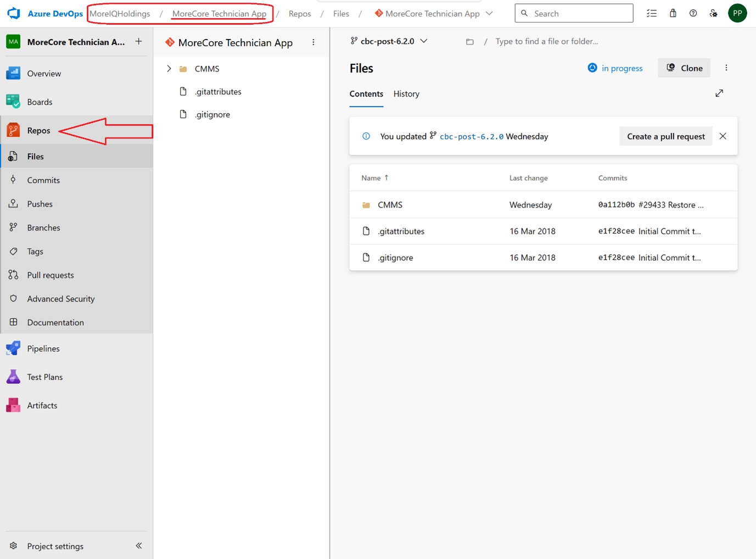Viewport: 756px width, 559px height.
Task: Open the marketplace shopping bag icon
Action: point(673,13)
